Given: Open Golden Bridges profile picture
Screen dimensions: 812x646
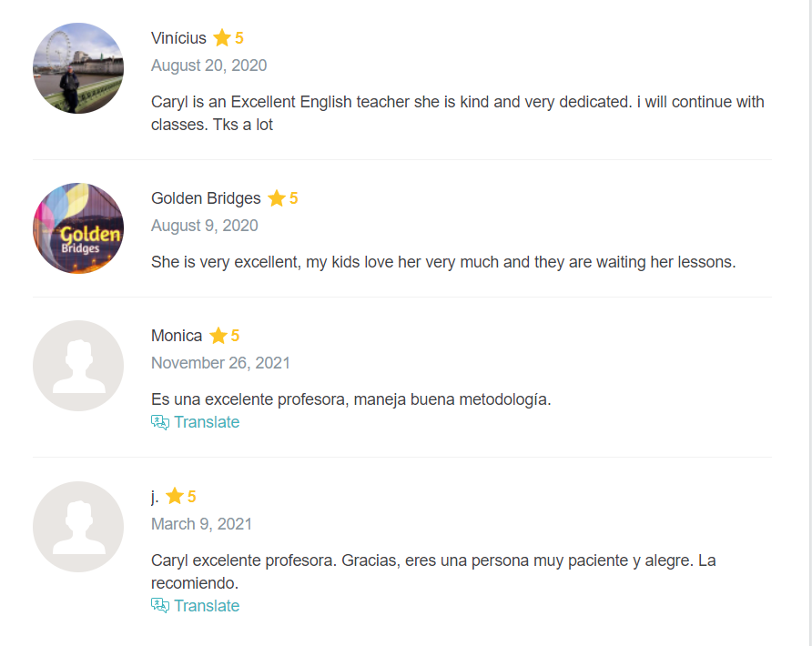Looking at the screenshot, I should (78, 228).
